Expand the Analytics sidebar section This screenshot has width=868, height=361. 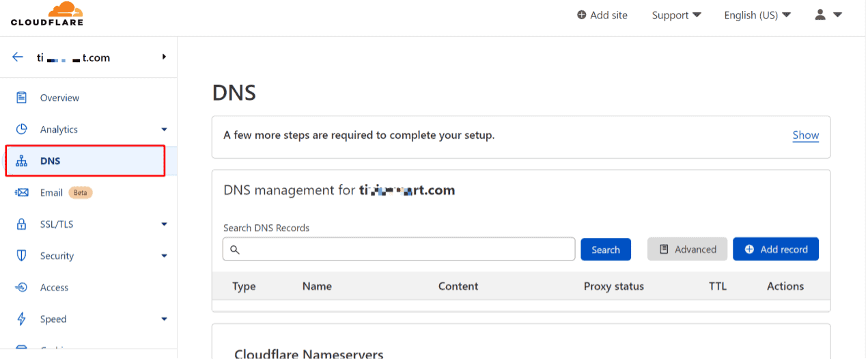(164, 129)
